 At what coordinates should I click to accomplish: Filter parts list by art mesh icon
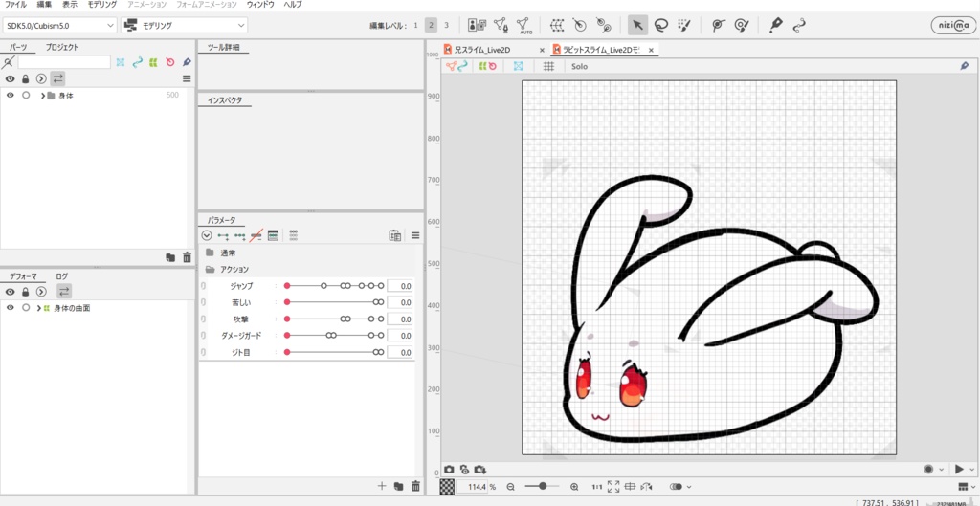[x=121, y=62]
